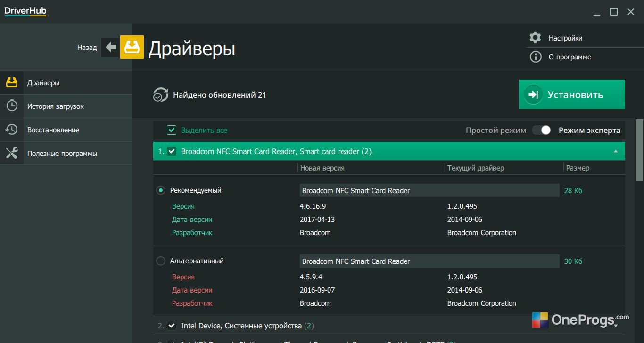Click the refresh icon beside Найдено обновлений
This screenshot has height=343, width=644.
coord(160,95)
